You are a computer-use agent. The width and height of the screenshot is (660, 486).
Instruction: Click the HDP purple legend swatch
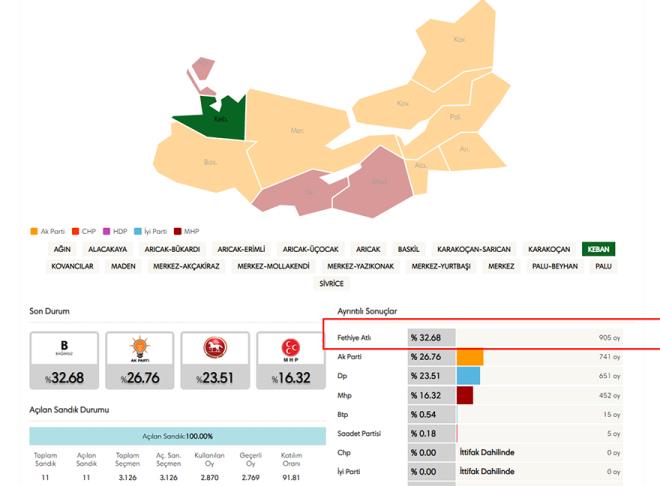tap(106, 231)
